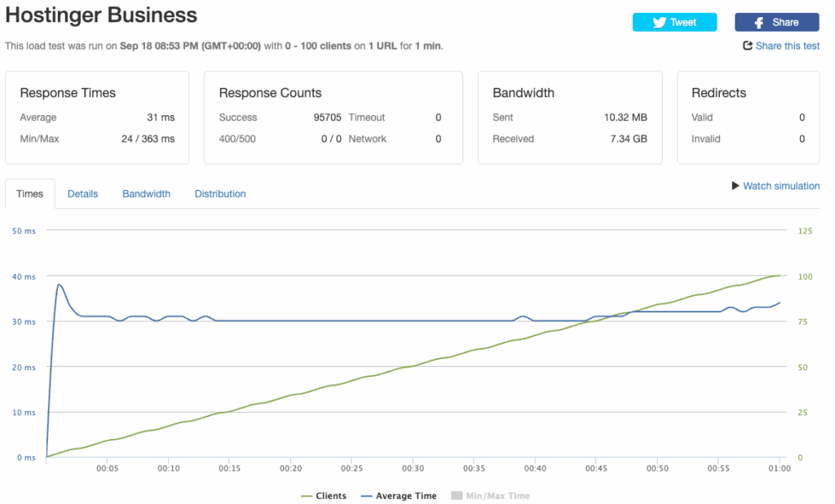Screen dimensions: 835x504
Task: Open the 'Share this test' link
Action: pos(780,46)
